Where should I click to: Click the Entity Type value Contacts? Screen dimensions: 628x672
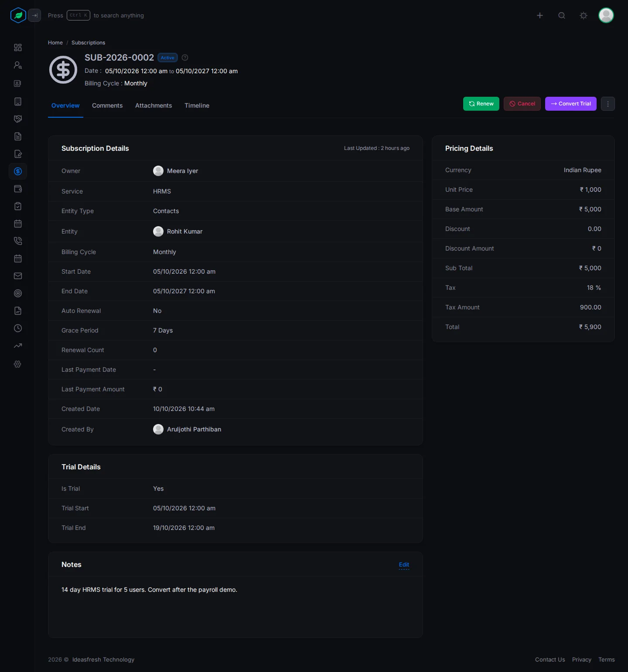coord(166,211)
